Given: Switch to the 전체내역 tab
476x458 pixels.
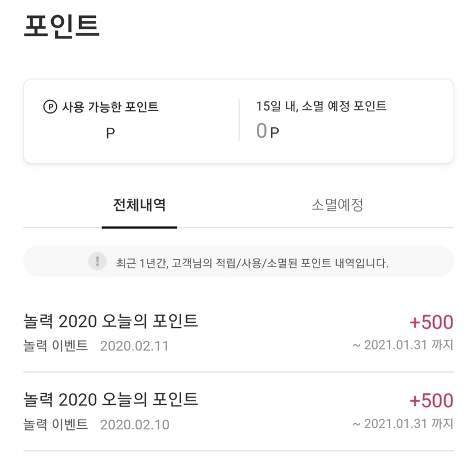Looking at the screenshot, I should pos(139,205).
